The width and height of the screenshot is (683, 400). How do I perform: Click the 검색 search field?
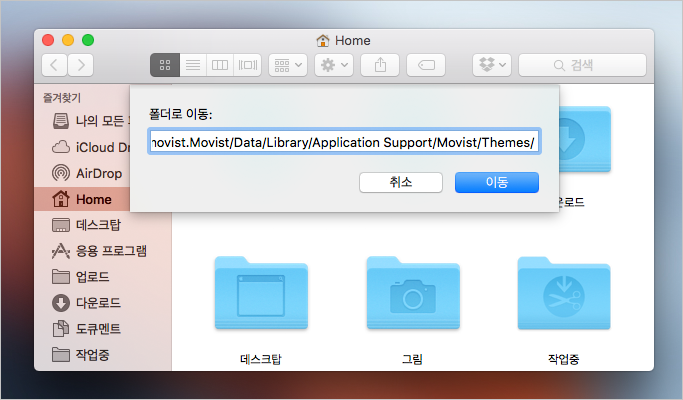pyautogui.click(x=582, y=65)
